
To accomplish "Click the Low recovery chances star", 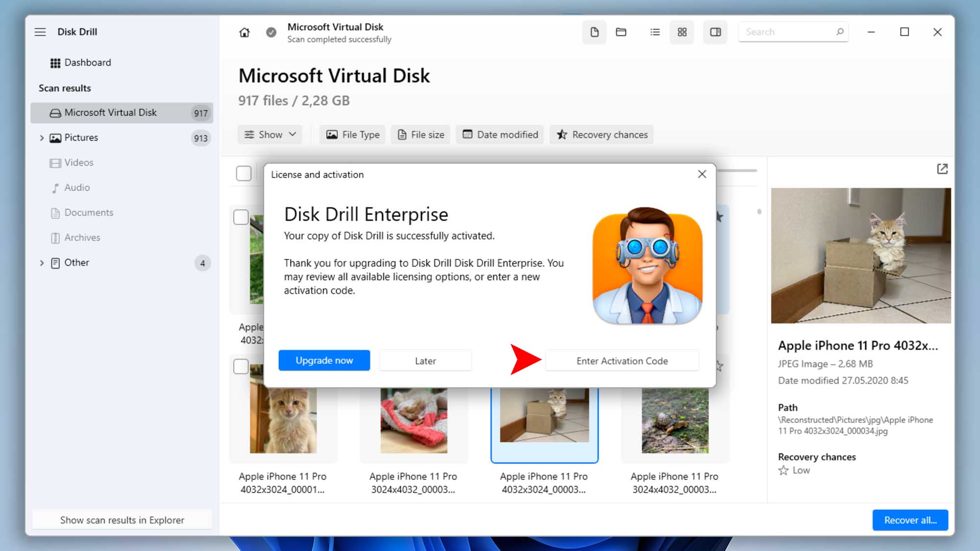I will tap(784, 471).
